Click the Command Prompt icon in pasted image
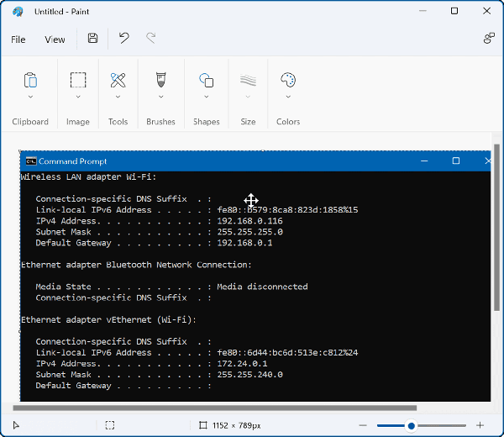This screenshot has height=437, width=504. coord(31,161)
